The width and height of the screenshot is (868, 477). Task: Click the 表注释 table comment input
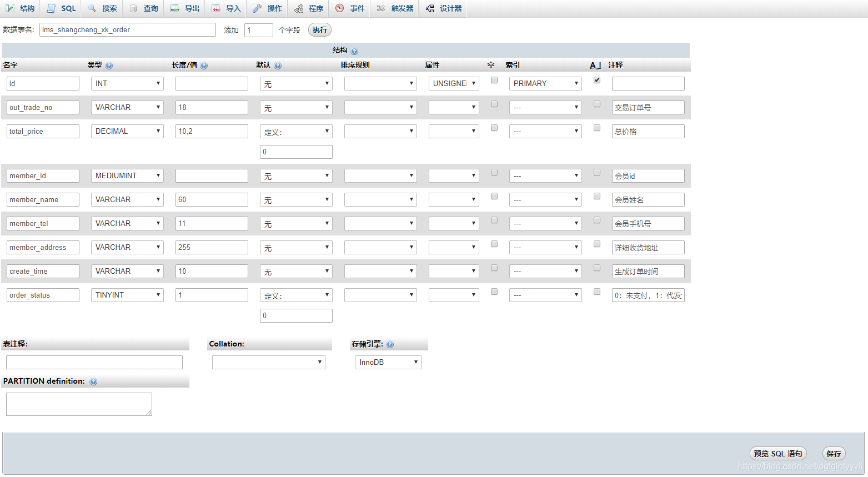click(x=94, y=362)
